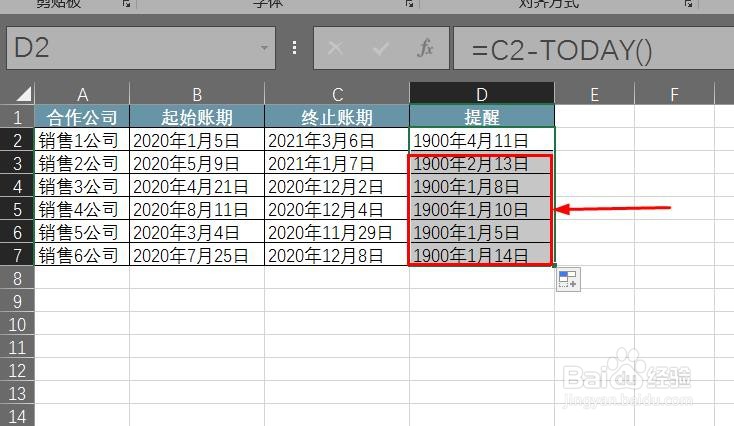
Task: Click the header cell 合作公司
Action: tap(82, 117)
